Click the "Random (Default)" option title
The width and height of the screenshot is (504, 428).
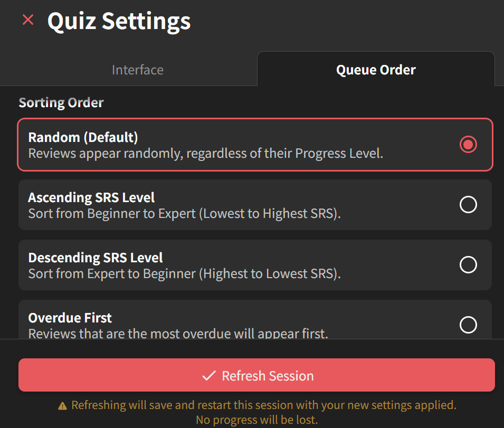click(x=83, y=137)
